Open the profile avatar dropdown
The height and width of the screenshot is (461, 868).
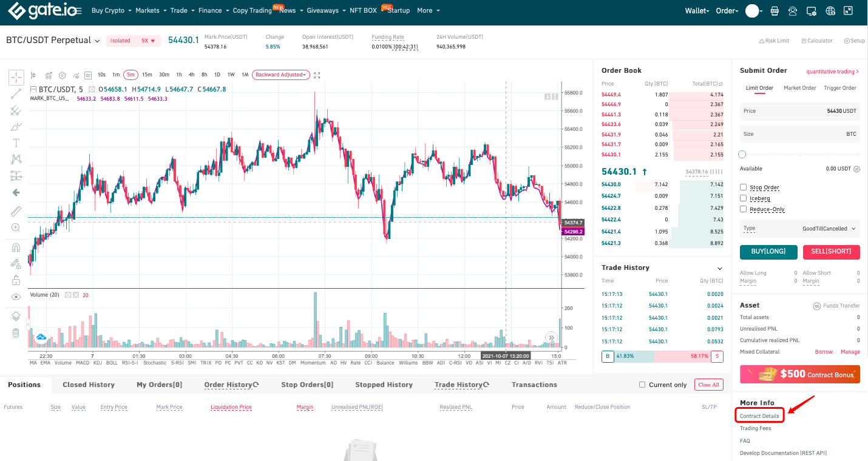coord(755,11)
